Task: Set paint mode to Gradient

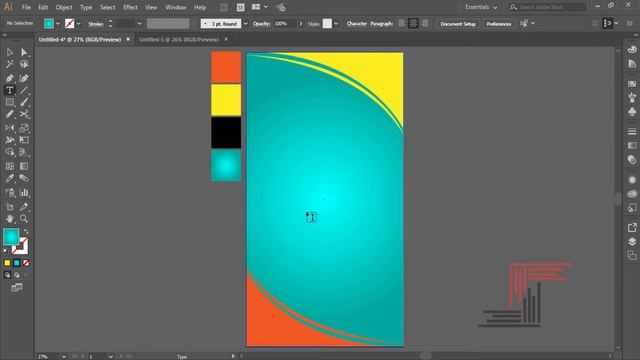Action: pyautogui.click(x=17, y=263)
